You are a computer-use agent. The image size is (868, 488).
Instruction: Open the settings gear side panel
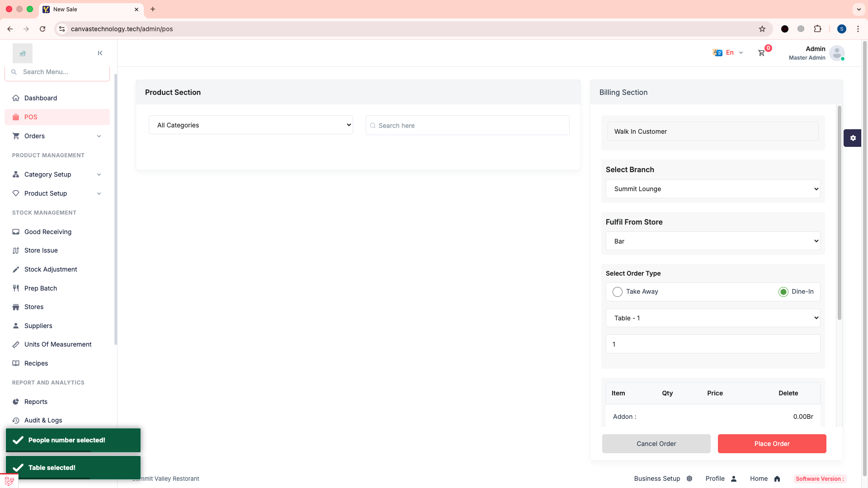853,138
